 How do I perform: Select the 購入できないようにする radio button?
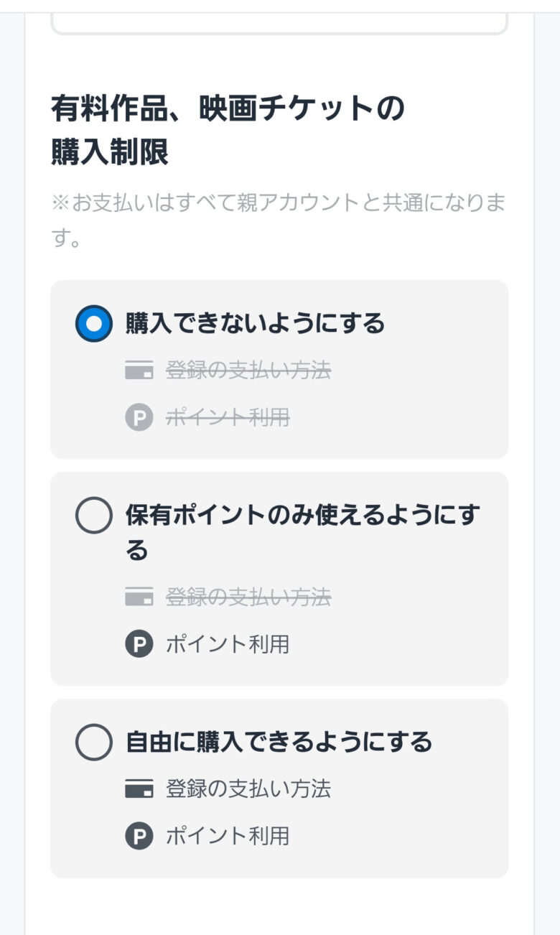[x=93, y=324]
